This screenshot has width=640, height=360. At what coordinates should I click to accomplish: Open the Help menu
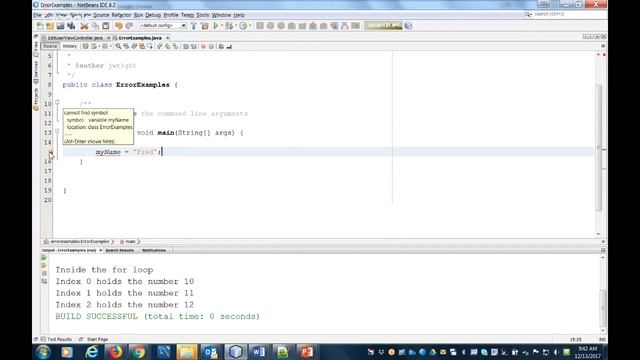click(x=239, y=15)
